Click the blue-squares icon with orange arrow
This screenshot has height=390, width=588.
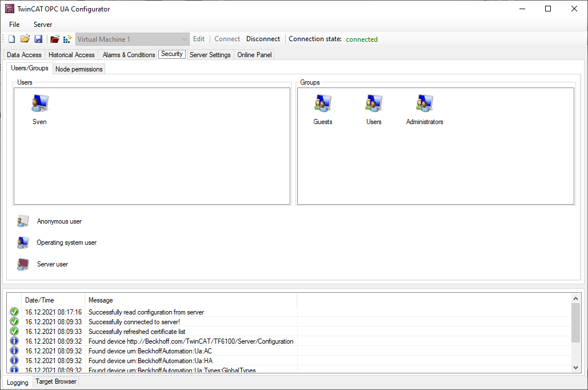coord(67,39)
